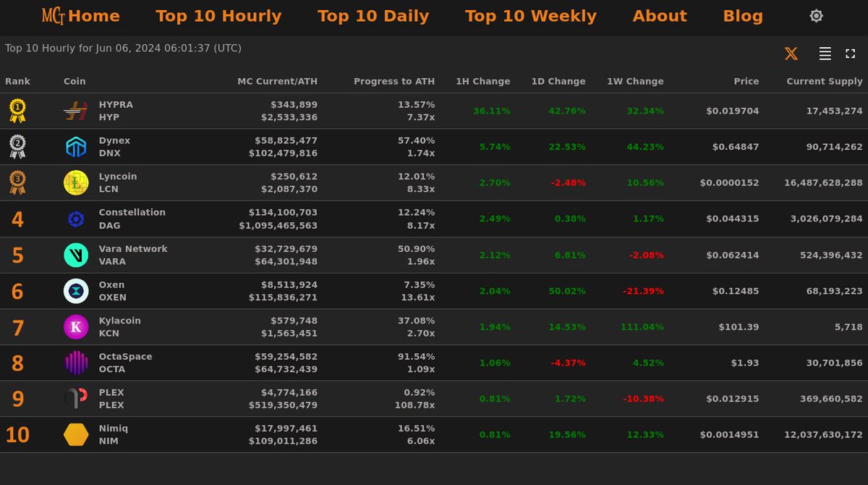
Task: Sort by Current Supply header
Action: 825,82
